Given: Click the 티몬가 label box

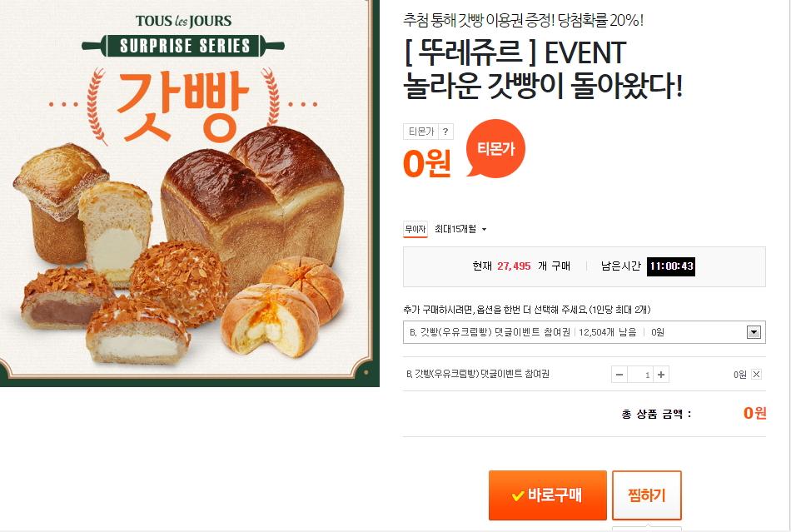Looking at the screenshot, I should pyautogui.click(x=420, y=132).
